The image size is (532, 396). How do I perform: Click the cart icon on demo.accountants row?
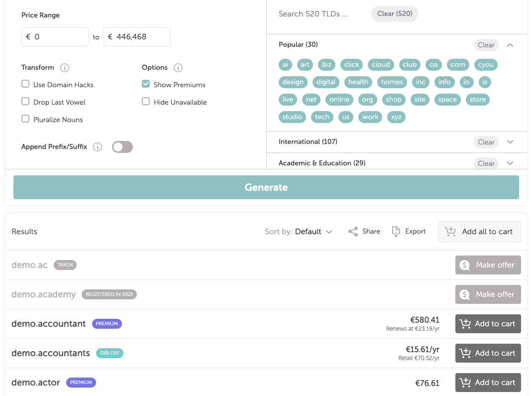coord(465,353)
